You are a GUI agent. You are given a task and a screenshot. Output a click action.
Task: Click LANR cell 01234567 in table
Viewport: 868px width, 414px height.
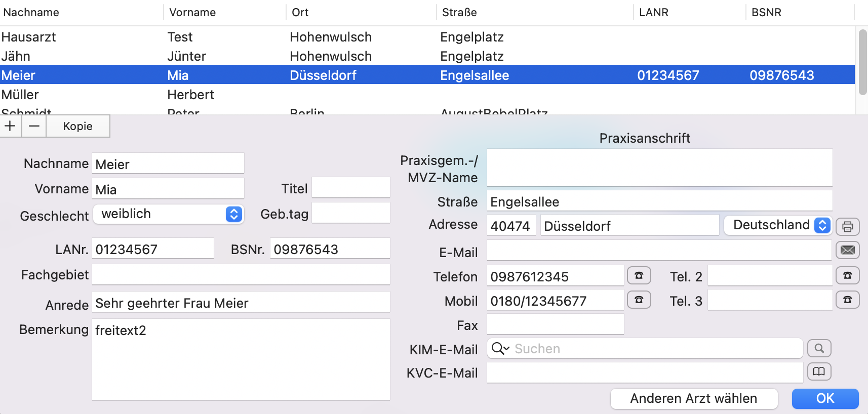pos(668,75)
